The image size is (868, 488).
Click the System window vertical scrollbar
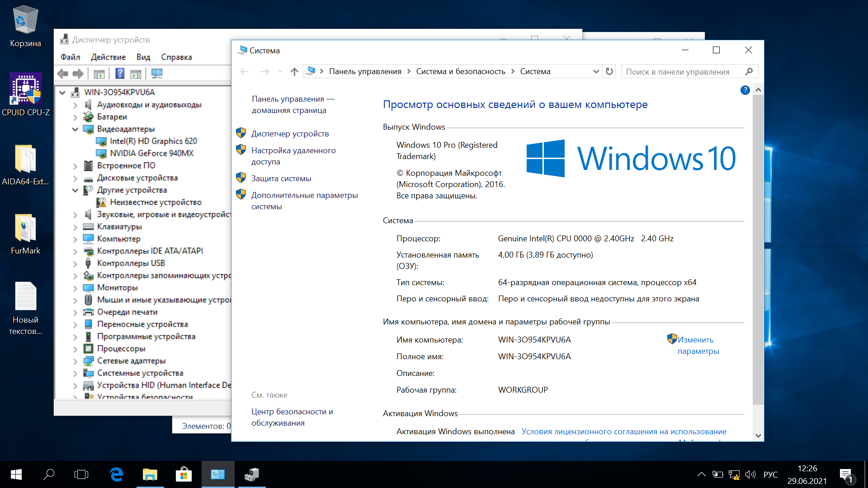point(758,249)
